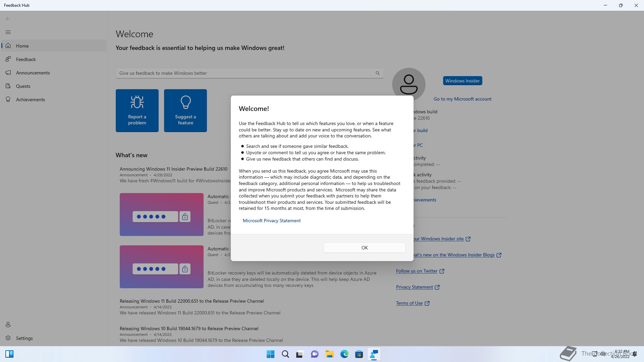Open Settings in the sidebar

[x=54, y=338]
